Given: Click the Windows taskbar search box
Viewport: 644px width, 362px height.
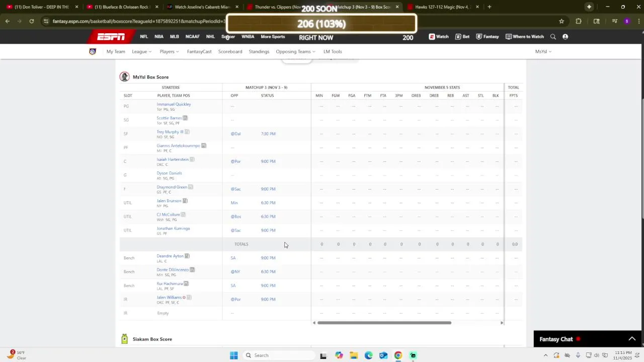Looking at the screenshot, I should (x=279, y=355).
